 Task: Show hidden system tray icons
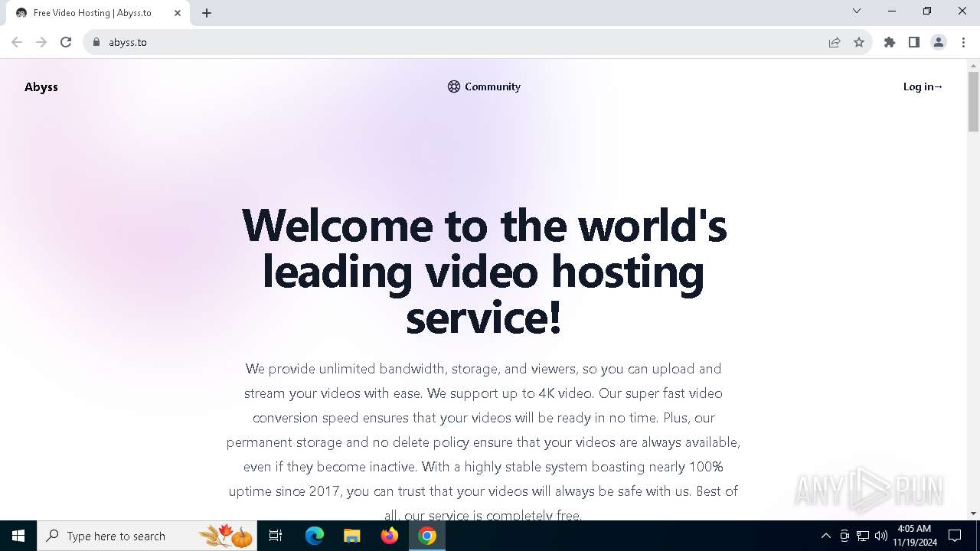826,536
